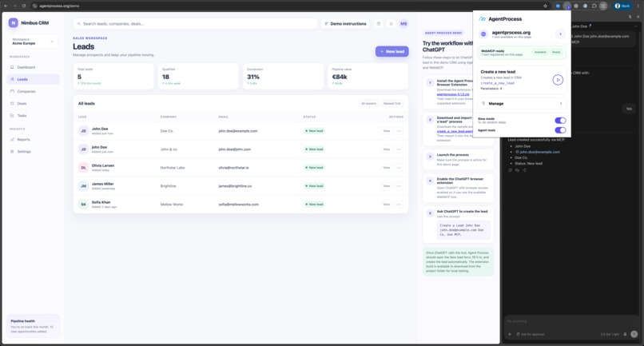644x346 pixels.
Task: Open the create_a_new_lead process download link
Action: point(455,131)
